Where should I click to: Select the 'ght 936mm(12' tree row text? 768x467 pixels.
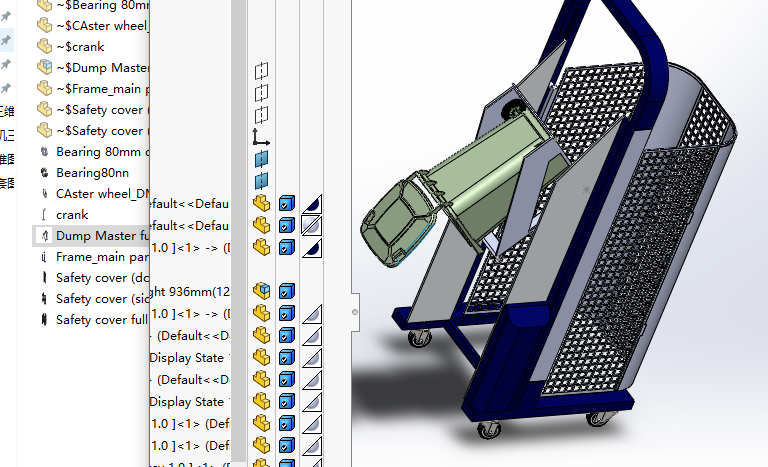190,292
